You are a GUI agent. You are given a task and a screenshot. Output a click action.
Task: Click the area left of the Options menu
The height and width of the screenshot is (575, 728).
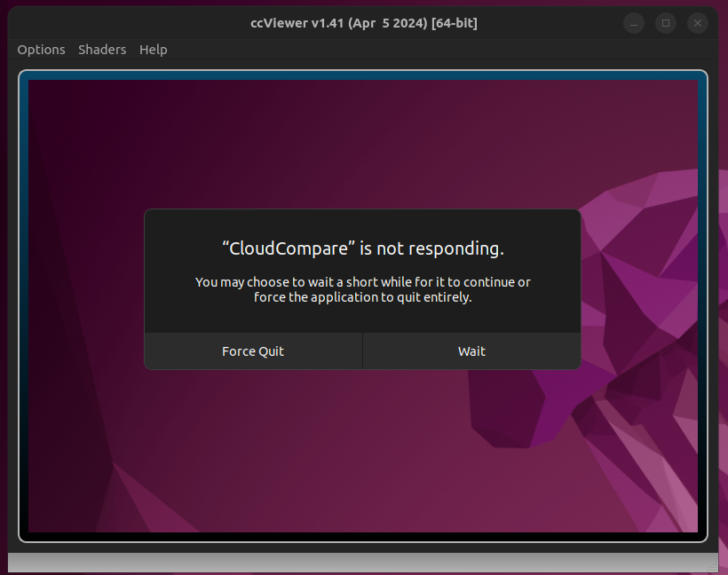click(x=9, y=50)
